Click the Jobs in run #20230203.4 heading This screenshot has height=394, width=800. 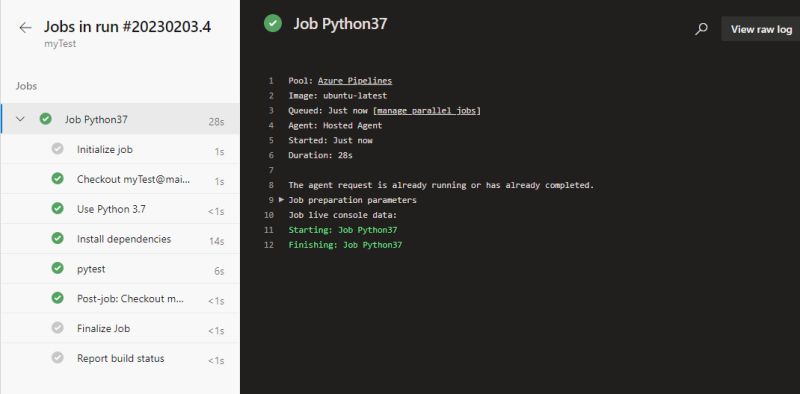click(x=127, y=27)
